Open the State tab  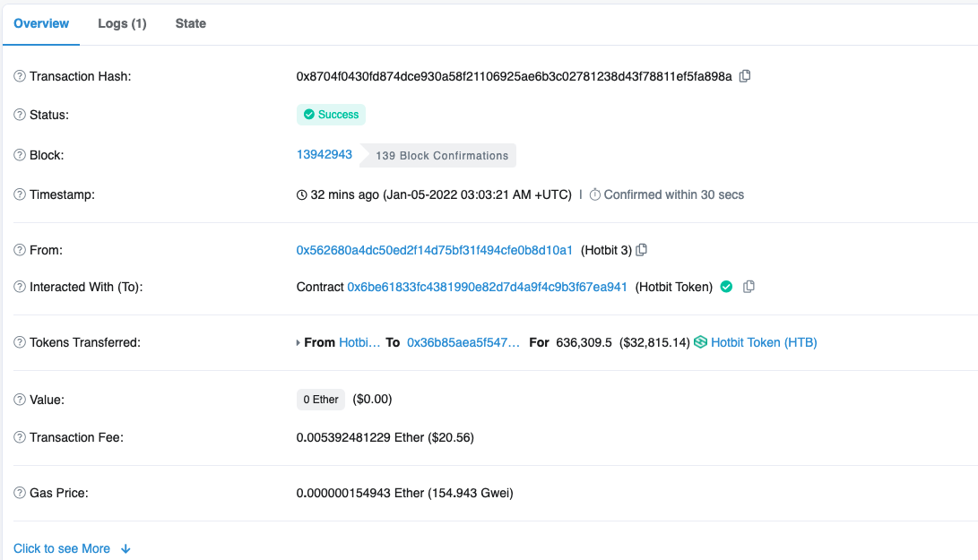(190, 23)
